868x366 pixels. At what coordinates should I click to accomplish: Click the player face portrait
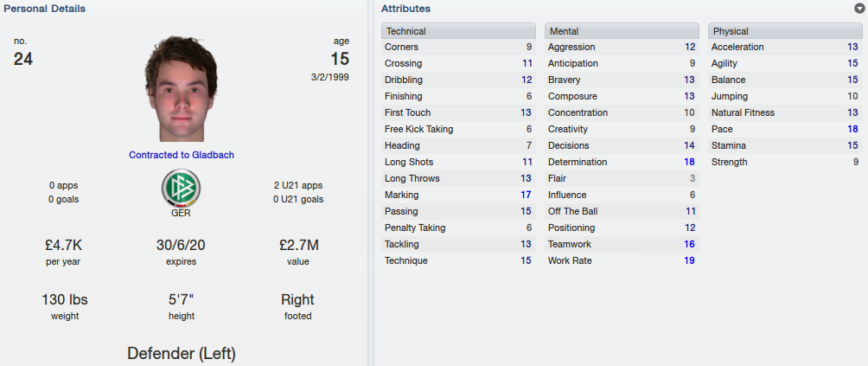click(x=182, y=88)
